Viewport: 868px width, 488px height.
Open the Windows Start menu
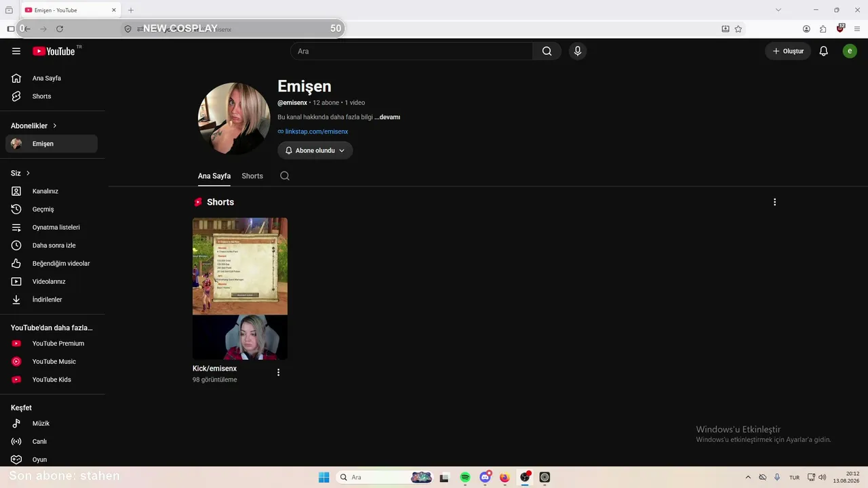click(324, 477)
